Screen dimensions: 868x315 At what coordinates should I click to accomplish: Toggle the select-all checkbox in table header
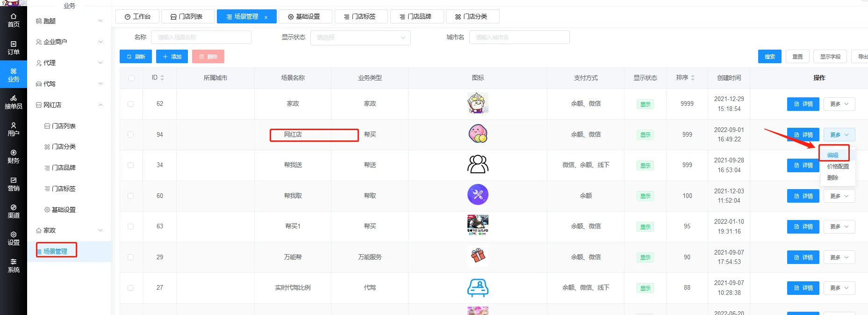[131, 78]
